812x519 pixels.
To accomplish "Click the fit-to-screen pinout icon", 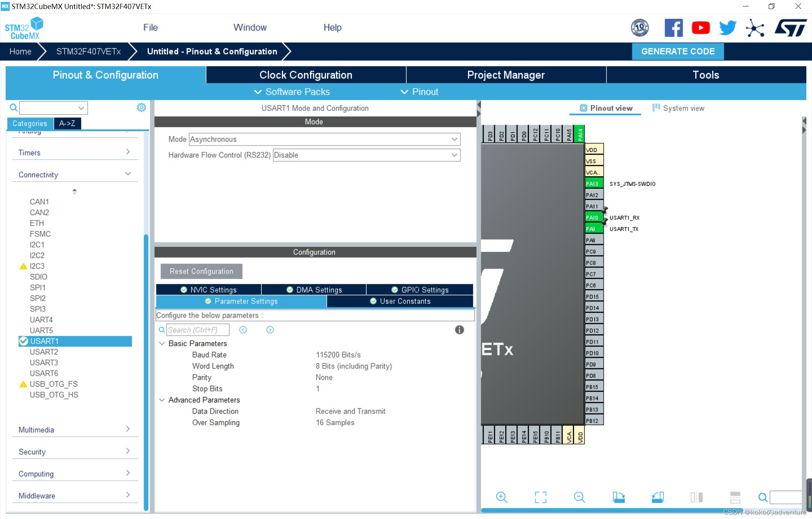I will [x=541, y=497].
